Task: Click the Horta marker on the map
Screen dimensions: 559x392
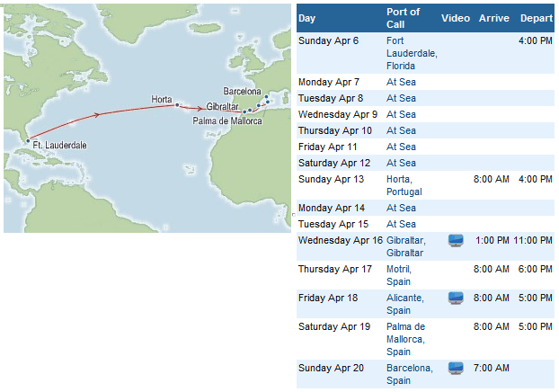Action: [x=177, y=105]
